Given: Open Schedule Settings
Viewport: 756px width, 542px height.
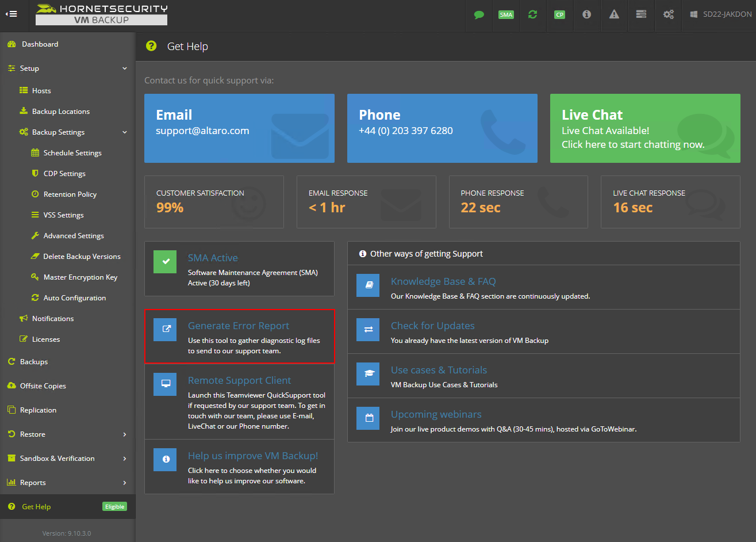Looking at the screenshot, I should 72,153.
